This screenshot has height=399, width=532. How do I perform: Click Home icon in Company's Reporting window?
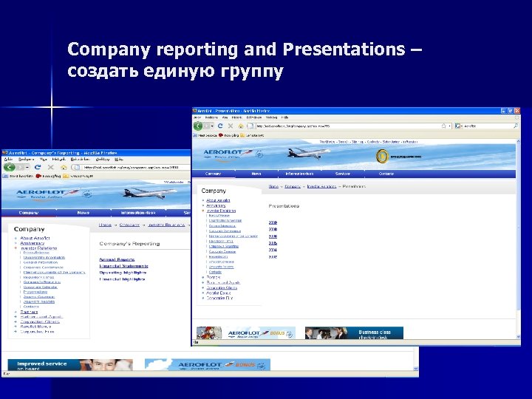[x=64, y=167]
